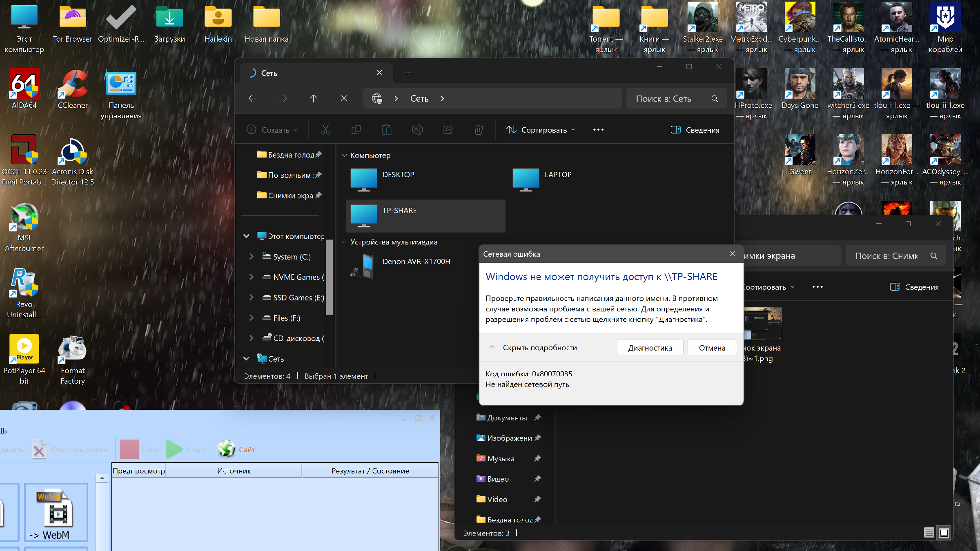Screen dimensions: 980x551
Task: Switch to details list view in bottom-right status bar
Action: coord(929,533)
